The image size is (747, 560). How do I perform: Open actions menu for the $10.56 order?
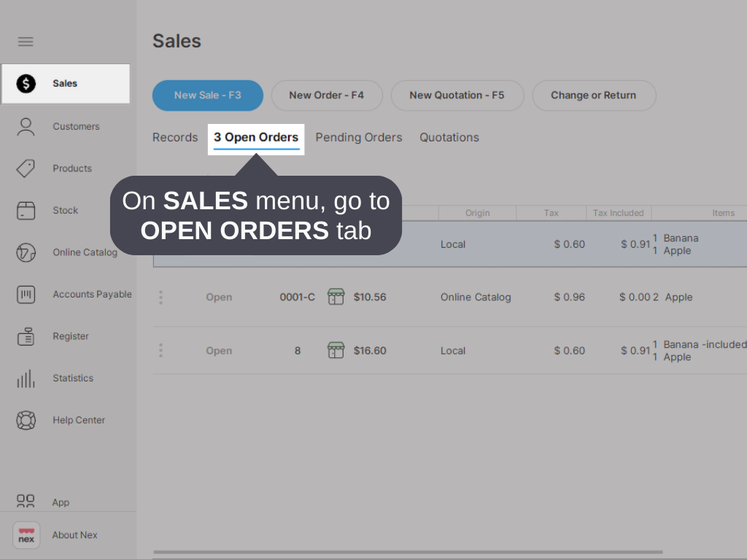click(160, 297)
